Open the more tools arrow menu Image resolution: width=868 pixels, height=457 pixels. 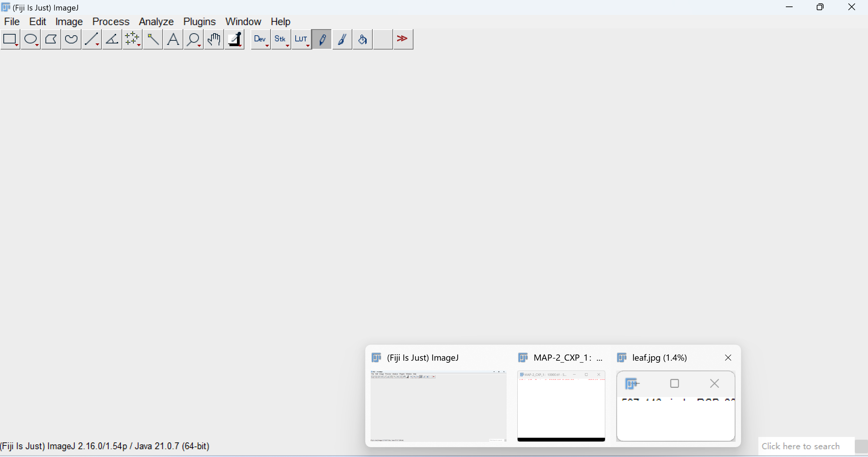tap(402, 39)
